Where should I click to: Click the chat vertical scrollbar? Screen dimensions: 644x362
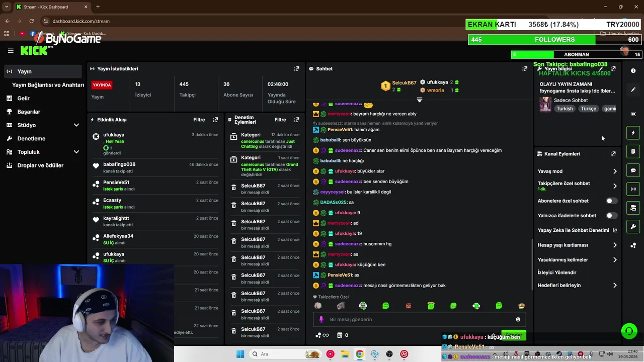coord(532,264)
